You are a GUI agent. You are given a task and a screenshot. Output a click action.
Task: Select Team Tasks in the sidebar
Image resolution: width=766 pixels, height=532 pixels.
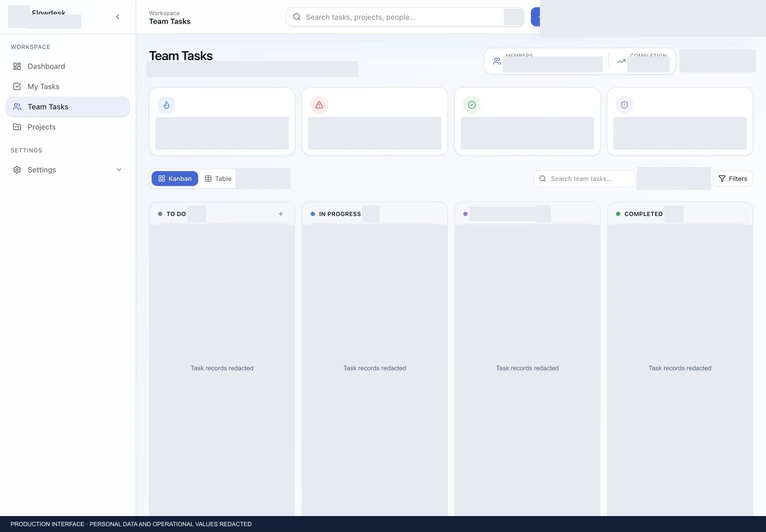click(68, 107)
